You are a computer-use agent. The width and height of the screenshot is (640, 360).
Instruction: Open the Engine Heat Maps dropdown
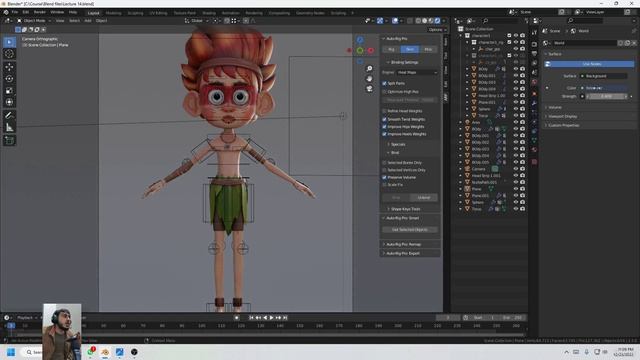coord(417,72)
